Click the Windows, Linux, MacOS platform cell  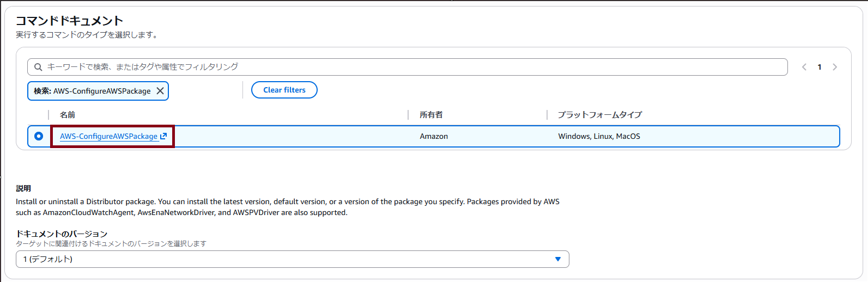click(599, 136)
